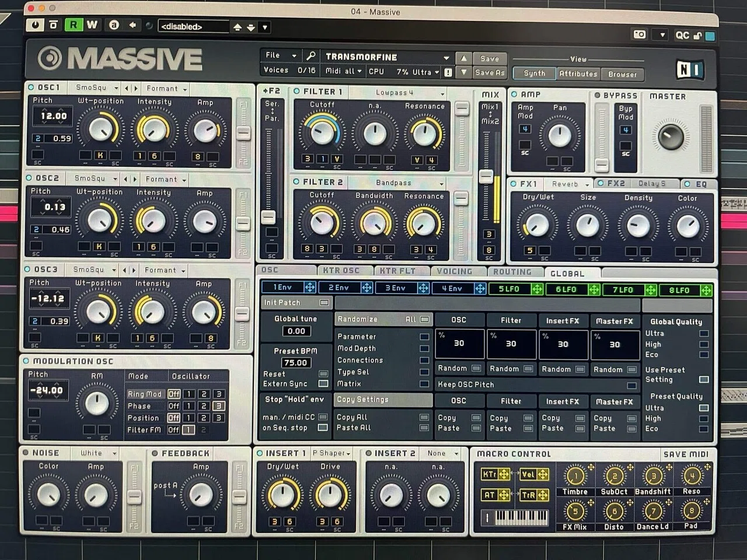747x560 pixels.
Task: Toggle the W write automation button
Action: [92, 25]
